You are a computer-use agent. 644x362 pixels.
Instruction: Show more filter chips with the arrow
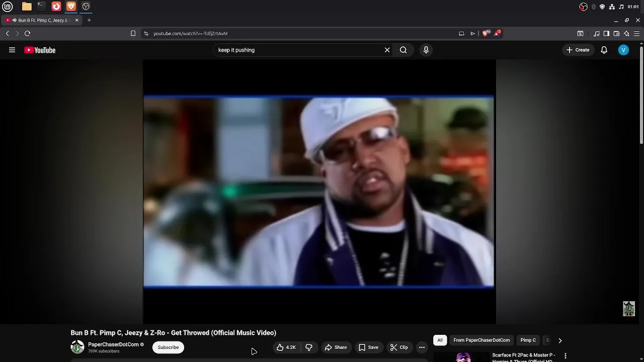560,340
